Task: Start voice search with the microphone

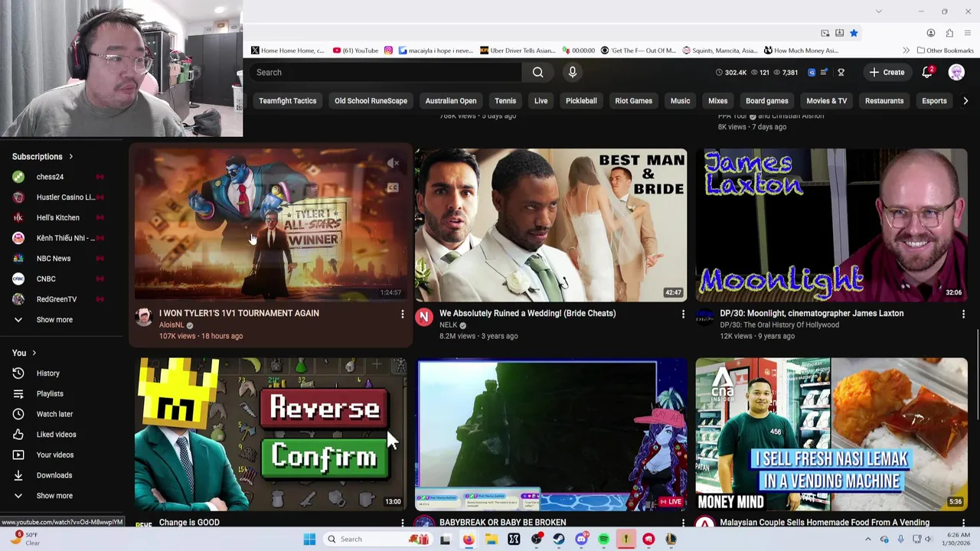Action: click(x=572, y=72)
